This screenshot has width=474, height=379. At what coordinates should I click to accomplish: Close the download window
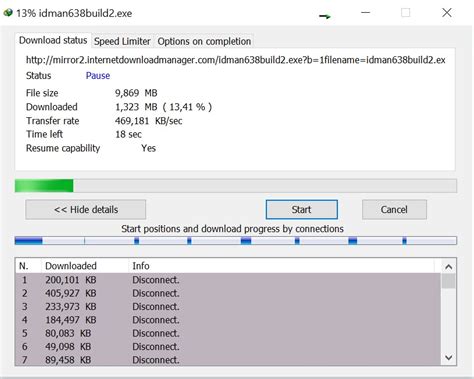pos(447,13)
